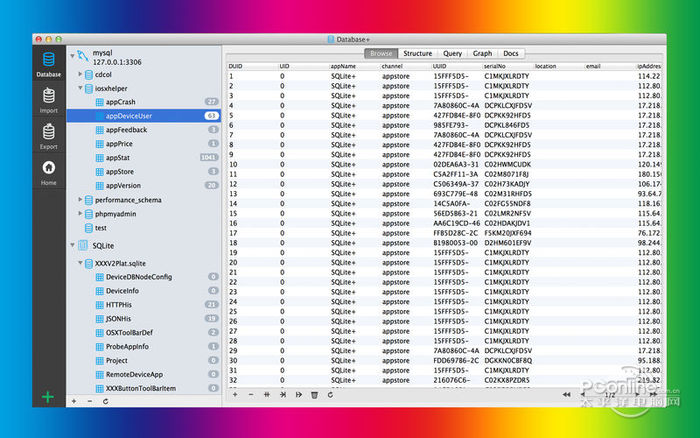Delete row using trash icon below table
The height and width of the screenshot is (438, 700).
point(314,394)
